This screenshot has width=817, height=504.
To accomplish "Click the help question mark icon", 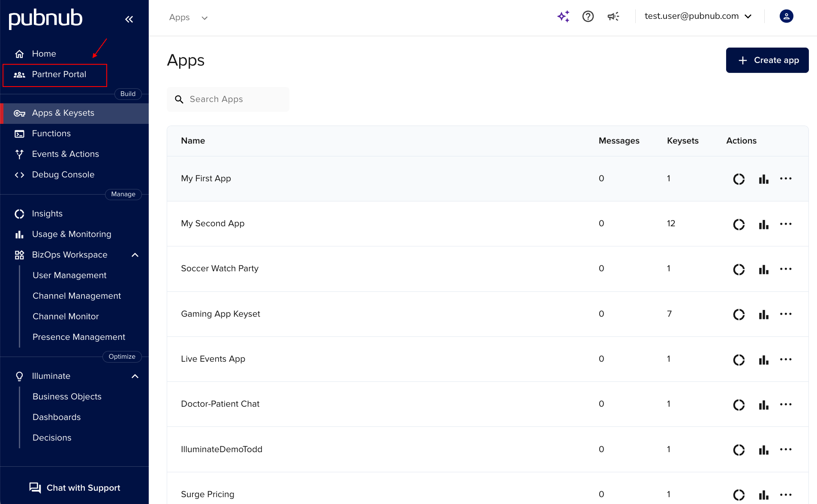I will point(588,16).
